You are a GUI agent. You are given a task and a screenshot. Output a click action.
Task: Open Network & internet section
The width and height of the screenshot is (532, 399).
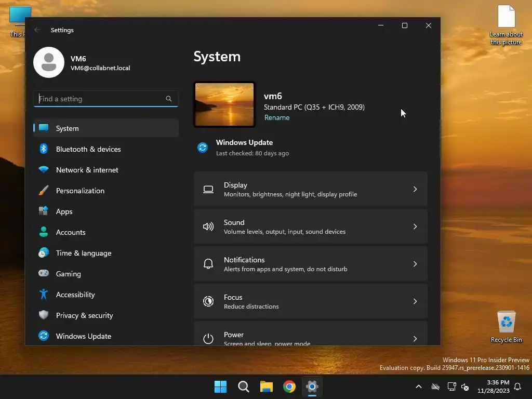pos(106,170)
